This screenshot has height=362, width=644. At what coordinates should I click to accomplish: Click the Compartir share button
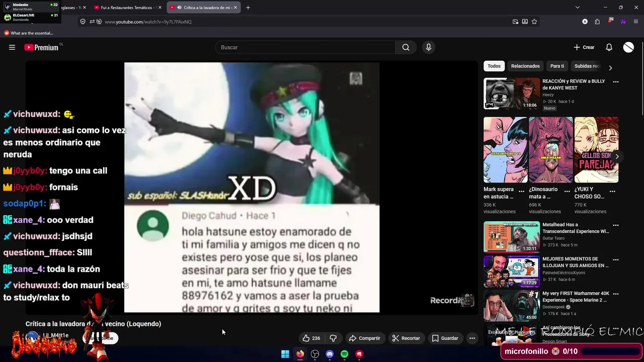point(365,338)
